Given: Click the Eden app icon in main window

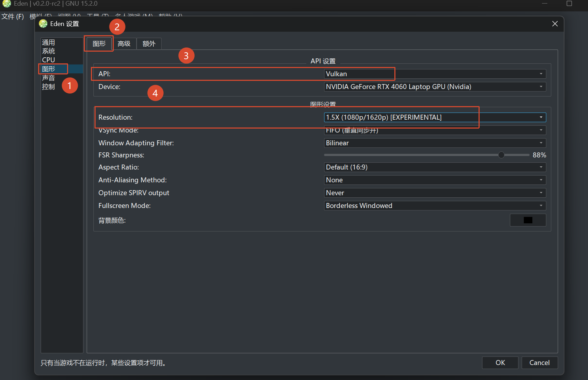Looking at the screenshot, I should click(x=7, y=4).
